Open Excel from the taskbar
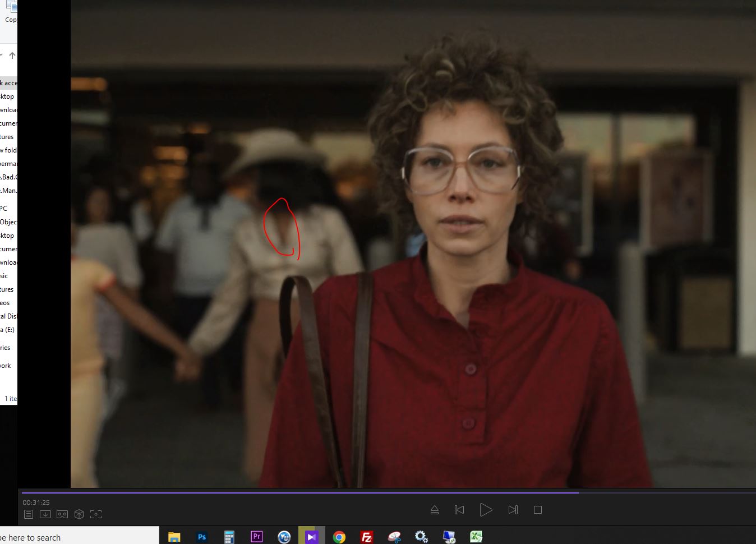756x544 pixels. (476, 537)
